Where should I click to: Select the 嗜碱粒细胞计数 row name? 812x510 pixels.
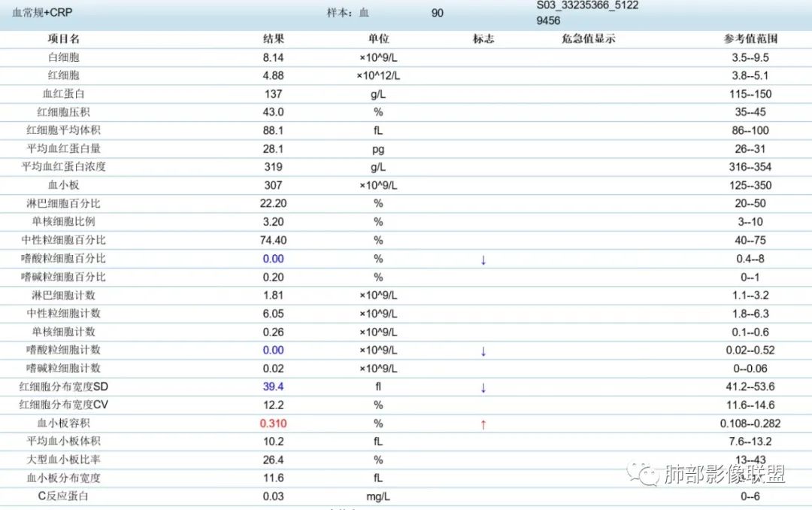click(x=64, y=369)
